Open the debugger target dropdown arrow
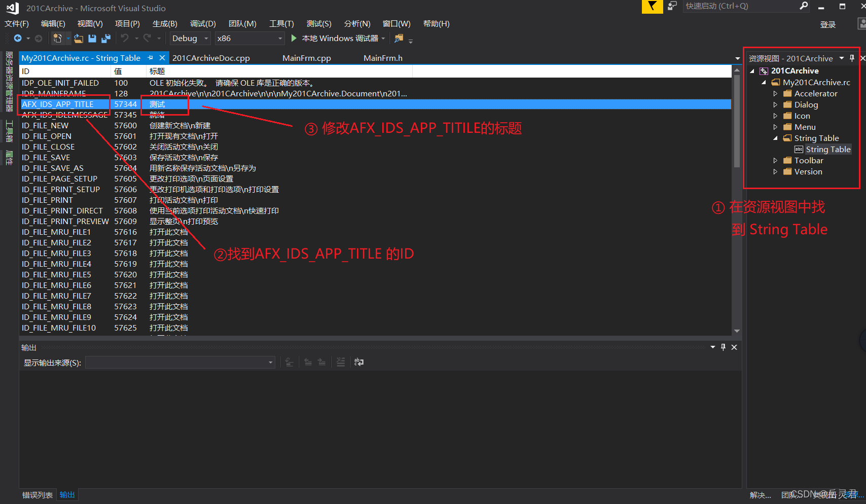Image resolution: width=866 pixels, height=504 pixels. (383, 39)
